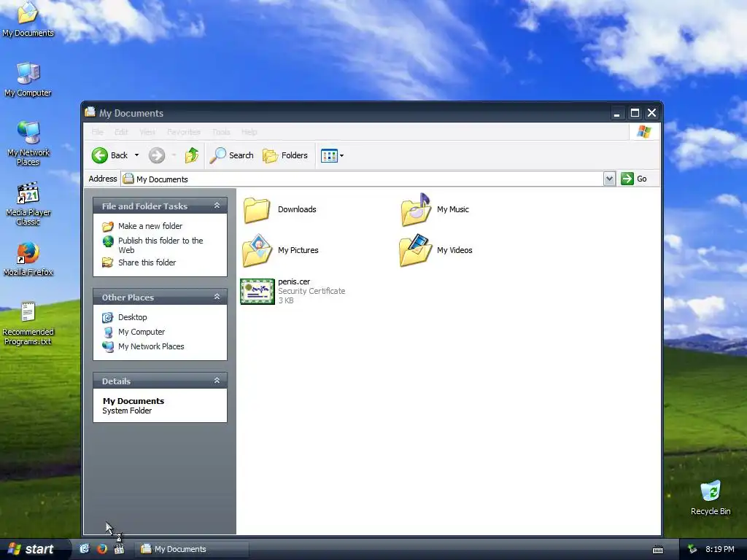This screenshot has height=560, width=747.
Task: Select the .cer Security Certificate file
Action: (x=293, y=291)
